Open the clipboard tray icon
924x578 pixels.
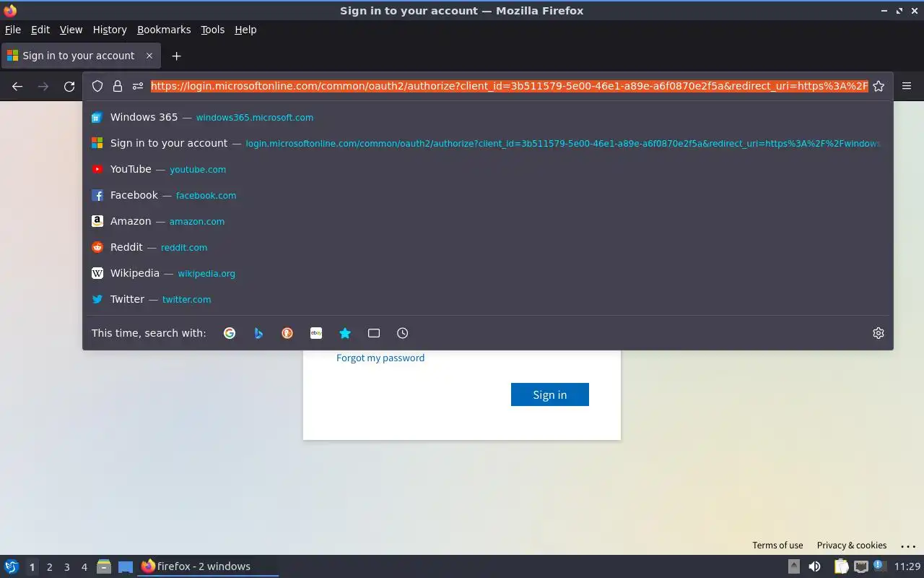[841, 566]
